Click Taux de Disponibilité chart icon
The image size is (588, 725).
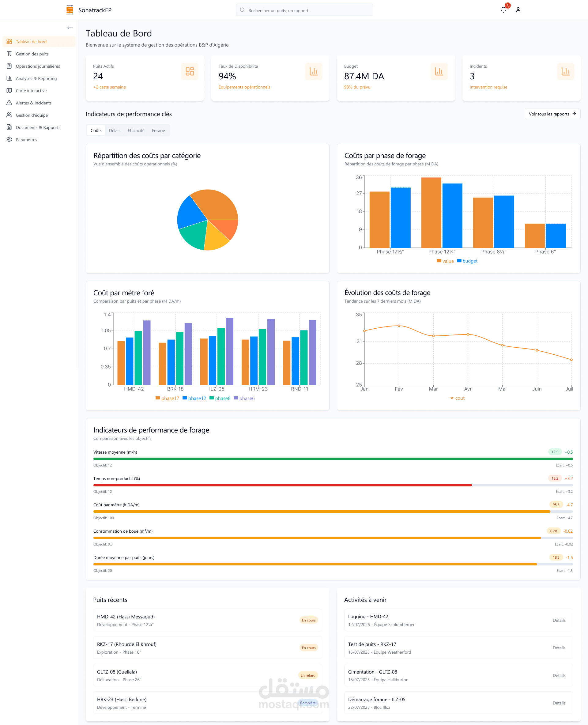tap(313, 71)
